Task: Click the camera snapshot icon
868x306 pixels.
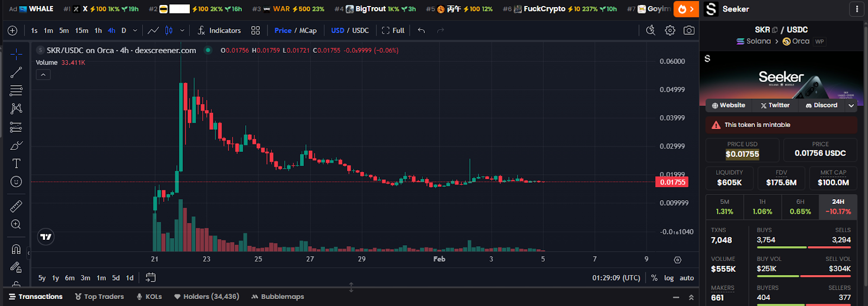Action: pos(689,30)
